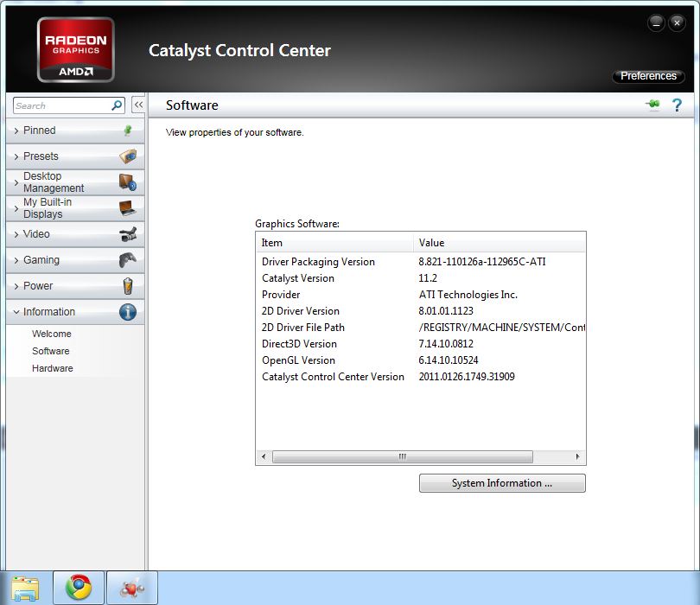Select the Driver Packaging Version row
Image resolution: width=700 pixels, height=605 pixels.
pos(421,262)
